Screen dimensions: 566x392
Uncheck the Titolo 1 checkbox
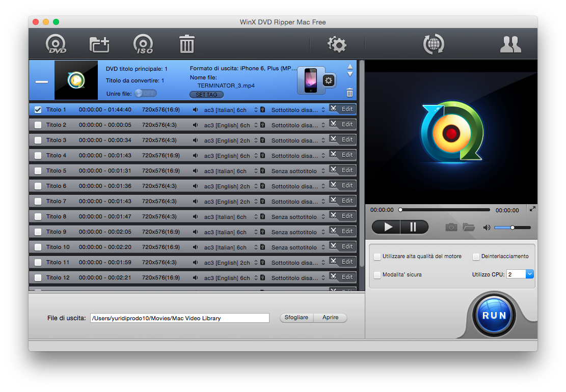pos(38,109)
